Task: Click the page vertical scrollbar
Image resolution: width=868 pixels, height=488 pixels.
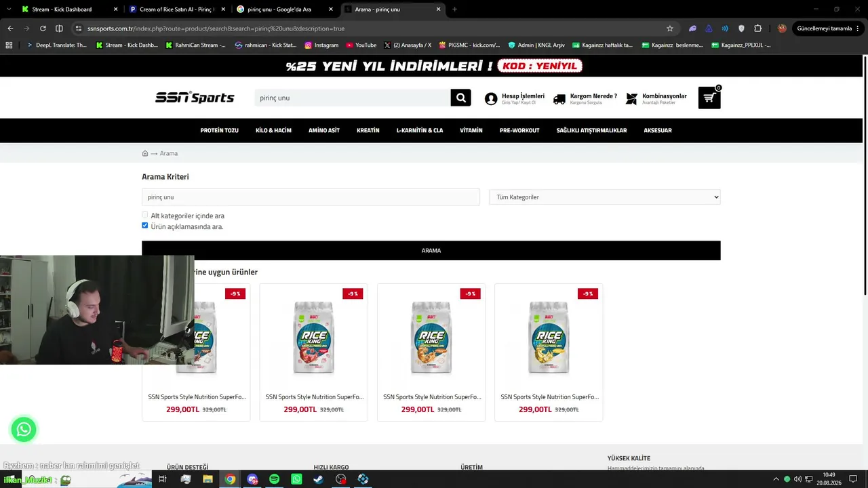Action: [x=865, y=175]
